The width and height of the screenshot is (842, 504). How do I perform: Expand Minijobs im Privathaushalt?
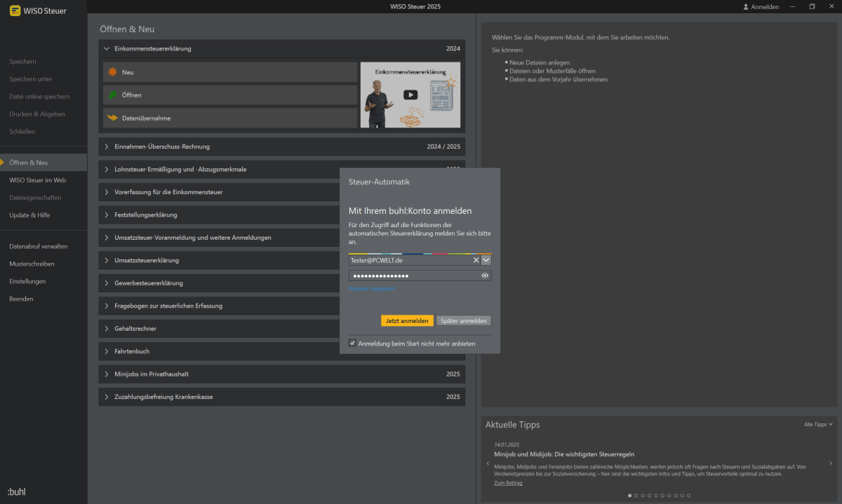click(x=107, y=374)
